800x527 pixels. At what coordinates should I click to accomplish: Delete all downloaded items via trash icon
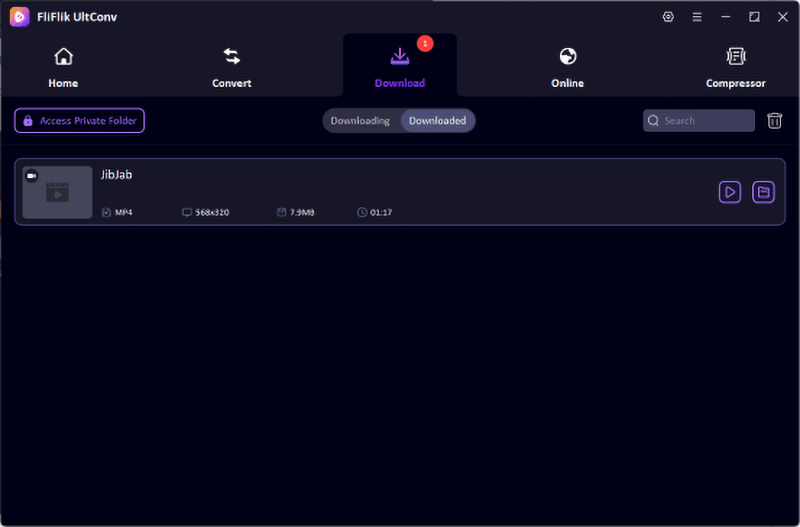point(774,121)
